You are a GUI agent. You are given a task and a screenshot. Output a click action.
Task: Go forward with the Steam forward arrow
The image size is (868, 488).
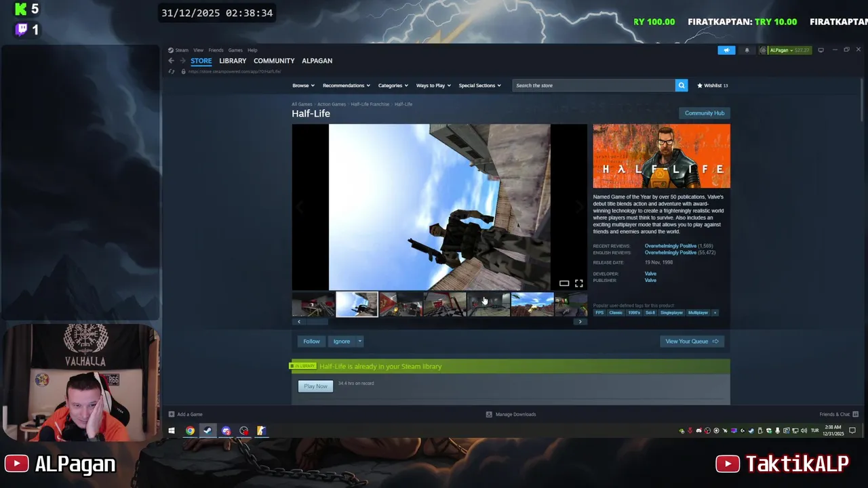(x=181, y=61)
